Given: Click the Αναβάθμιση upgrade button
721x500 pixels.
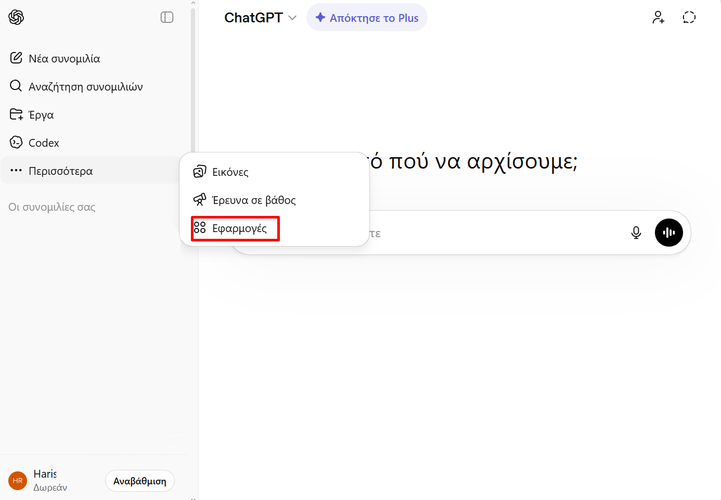Looking at the screenshot, I should pyautogui.click(x=140, y=481).
